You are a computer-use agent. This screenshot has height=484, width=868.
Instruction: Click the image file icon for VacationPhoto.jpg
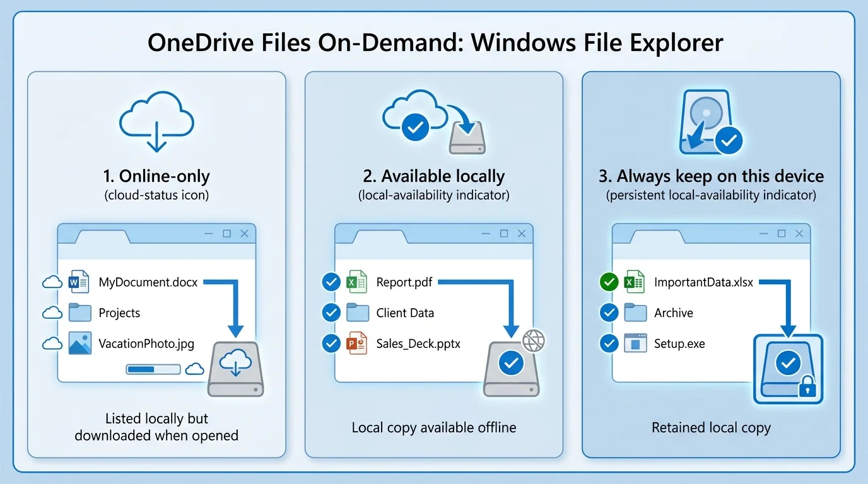[x=79, y=343]
